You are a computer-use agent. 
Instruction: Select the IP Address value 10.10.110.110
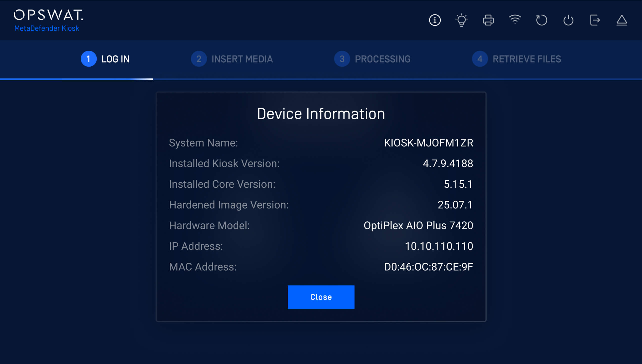click(x=439, y=246)
